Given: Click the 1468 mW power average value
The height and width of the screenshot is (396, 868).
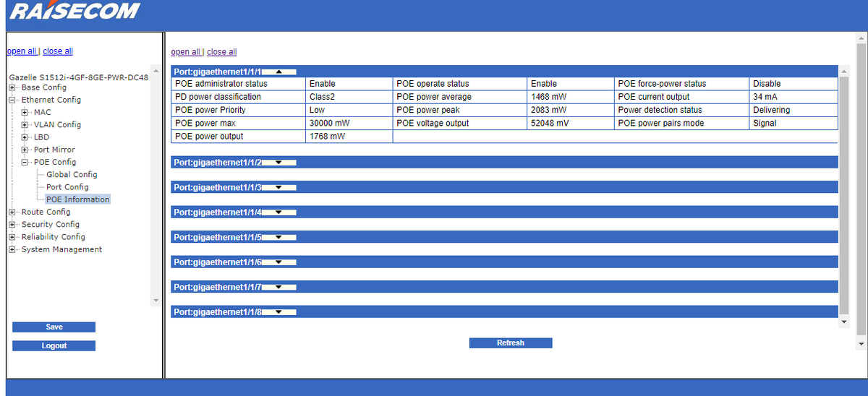Looking at the screenshot, I should 549,97.
